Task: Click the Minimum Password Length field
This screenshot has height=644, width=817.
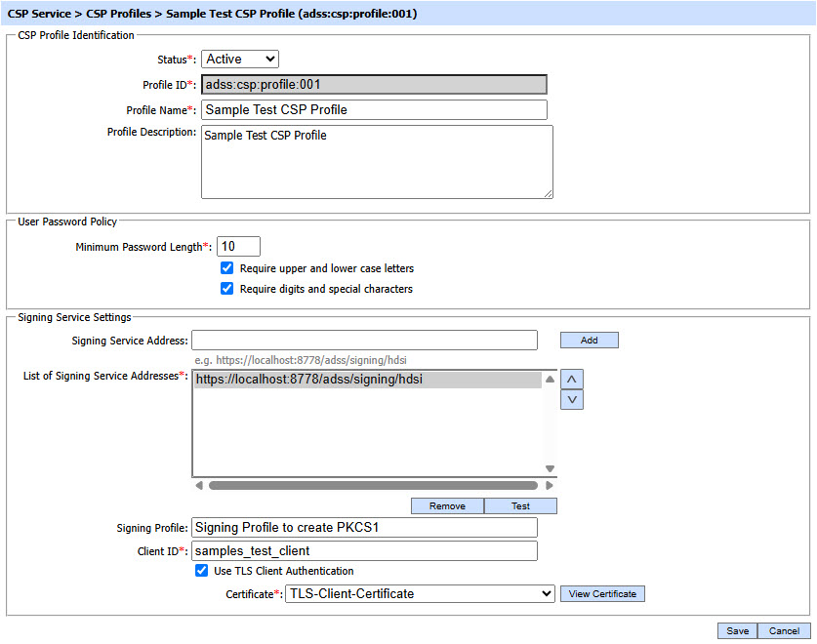Action: (238, 247)
